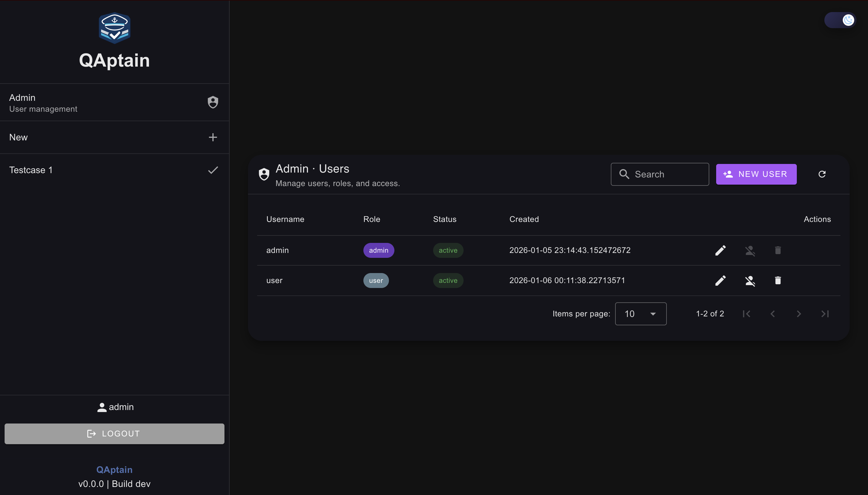Image resolution: width=868 pixels, height=495 pixels.
Task: Open the admin profile entry at sidebar bottom
Action: 115,407
